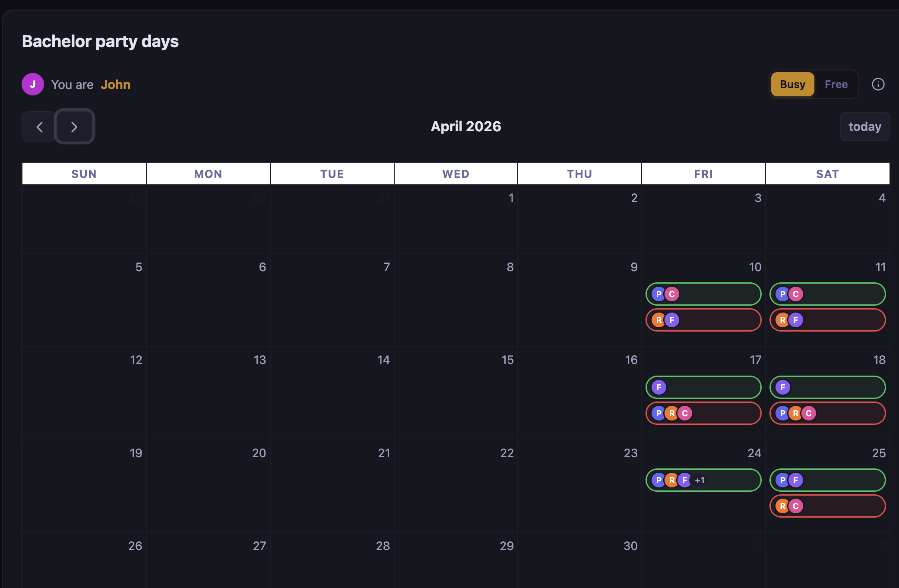Click the P avatar in April 17's red pill
The image size is (899, 588).
coord(659,413)
